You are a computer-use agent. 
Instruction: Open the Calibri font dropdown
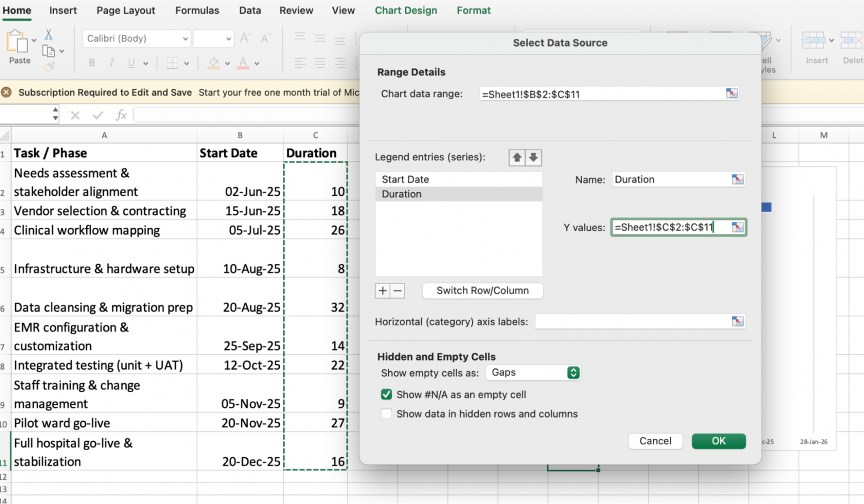(186, 38)
